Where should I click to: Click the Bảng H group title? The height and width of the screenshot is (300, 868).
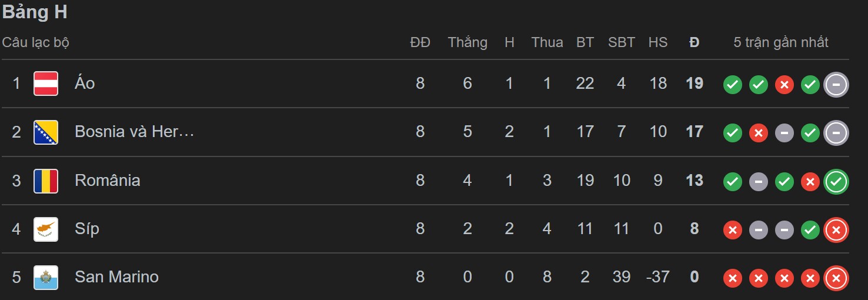[35, 13]
